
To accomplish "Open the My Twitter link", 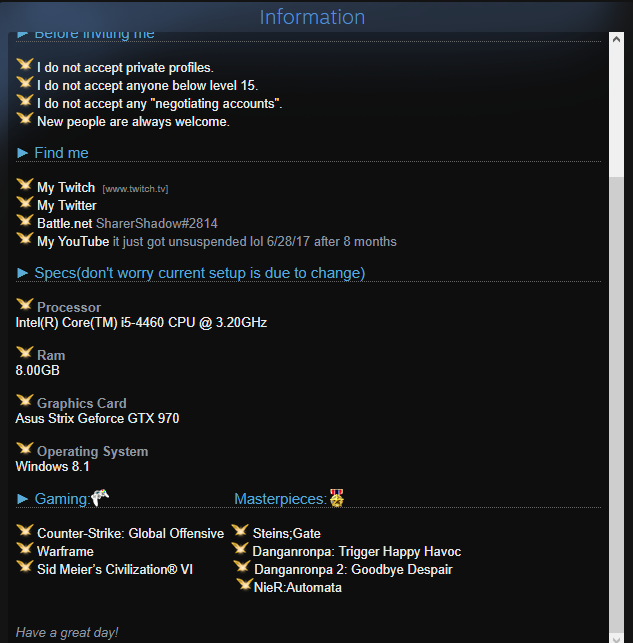I will (67, 205).
